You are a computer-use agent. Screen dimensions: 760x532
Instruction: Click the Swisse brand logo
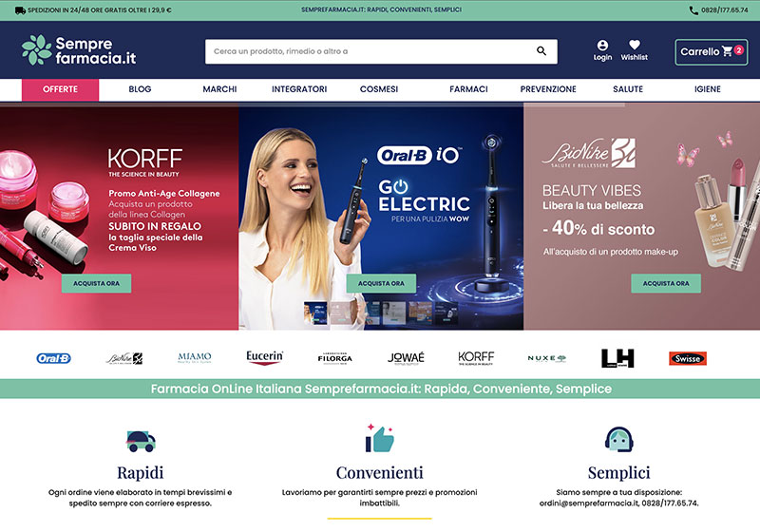tap(688, 358)
